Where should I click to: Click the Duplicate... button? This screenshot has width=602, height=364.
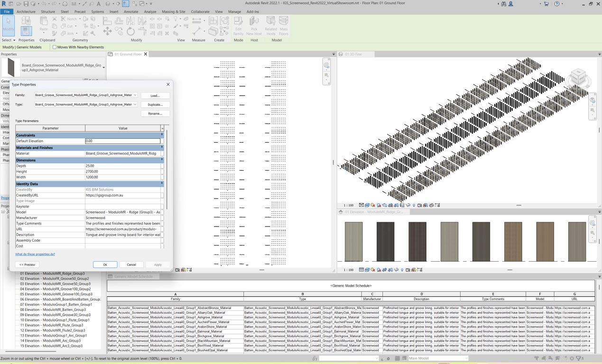[155, 105]
